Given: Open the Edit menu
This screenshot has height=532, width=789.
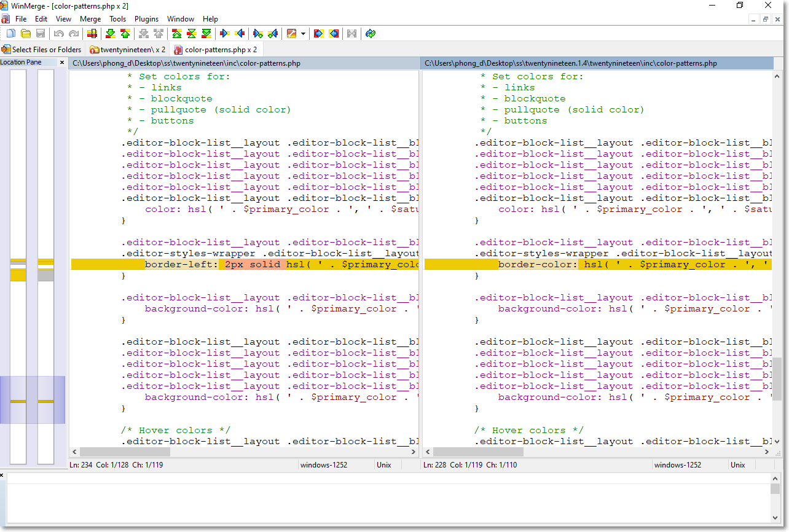Looking at the screenshot, I should point(41,19).
